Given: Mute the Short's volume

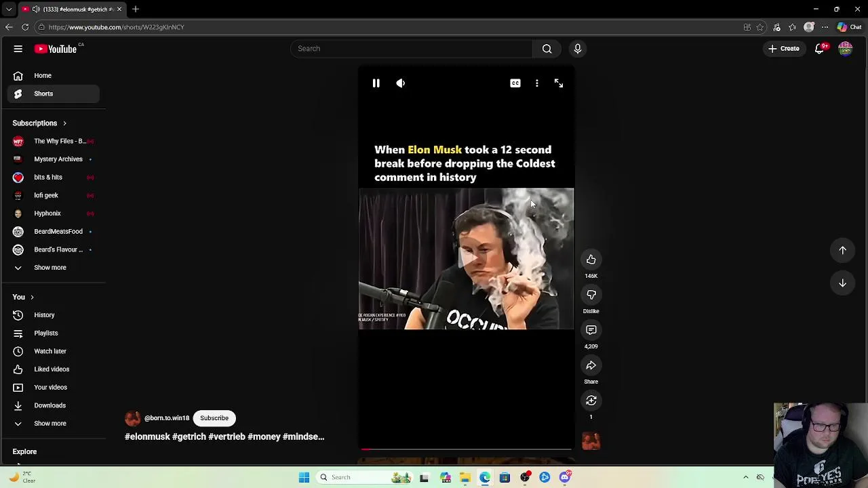Looking at the screenshot, I should point(400,83).
